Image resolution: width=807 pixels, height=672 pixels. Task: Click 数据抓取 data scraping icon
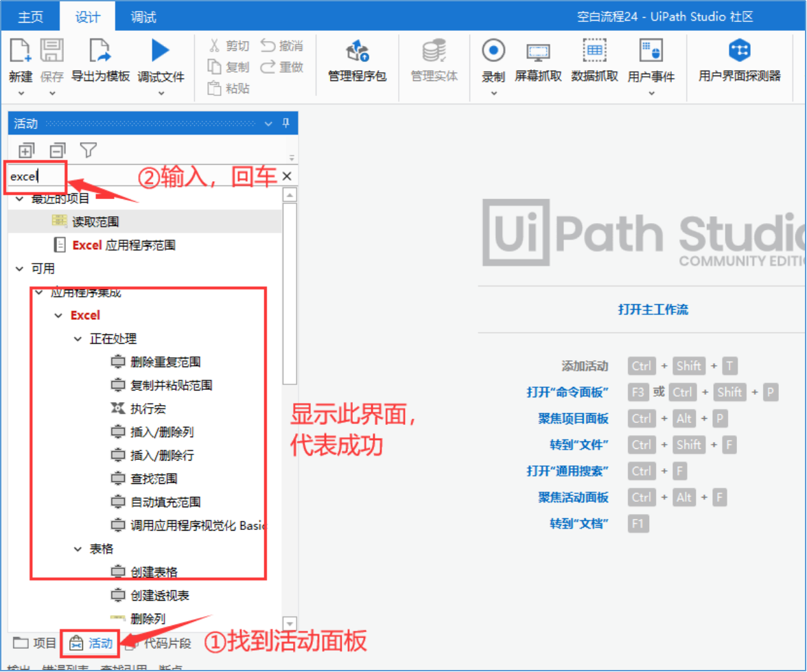(594, 51)
